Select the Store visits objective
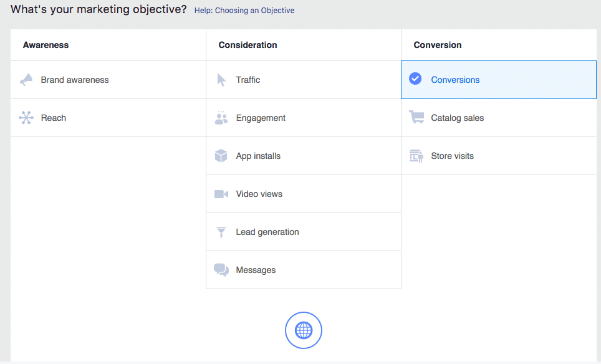This screenshot has width=601, height=364. pos(452,156)
